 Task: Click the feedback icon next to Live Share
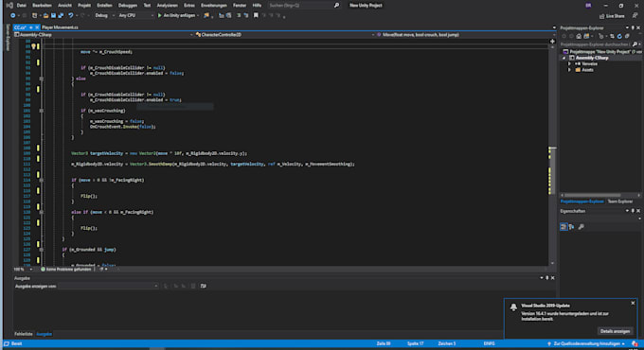(635, 15)
